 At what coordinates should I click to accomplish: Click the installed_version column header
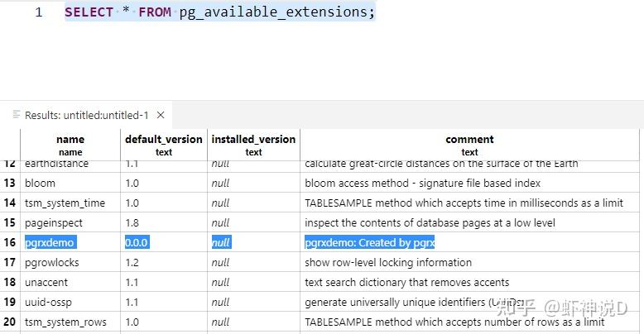253,145
